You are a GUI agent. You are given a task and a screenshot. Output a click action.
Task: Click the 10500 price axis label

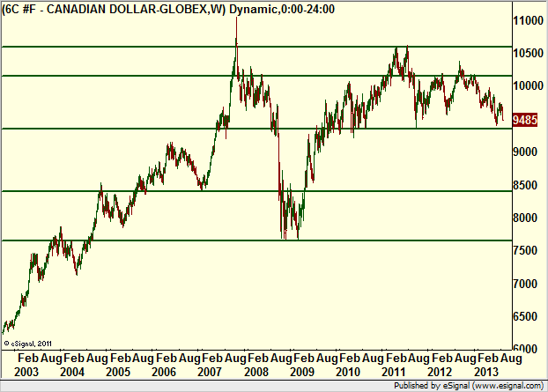click(528, 54)
